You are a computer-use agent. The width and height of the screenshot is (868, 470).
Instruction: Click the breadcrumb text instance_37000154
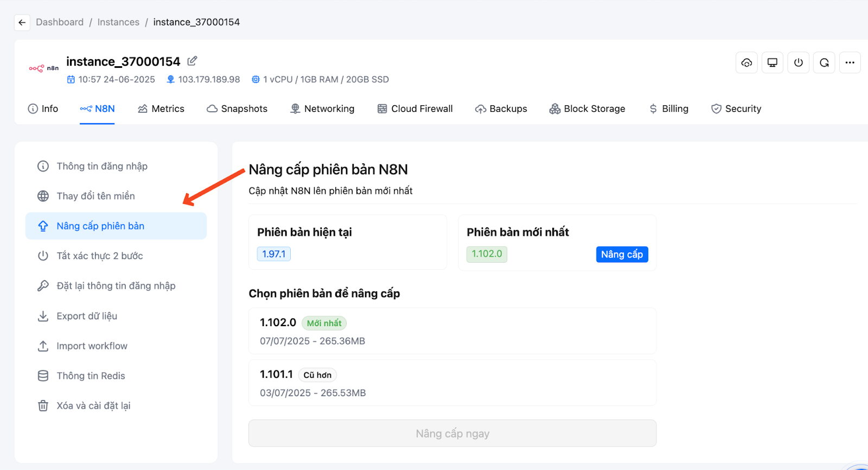(196, 22)
